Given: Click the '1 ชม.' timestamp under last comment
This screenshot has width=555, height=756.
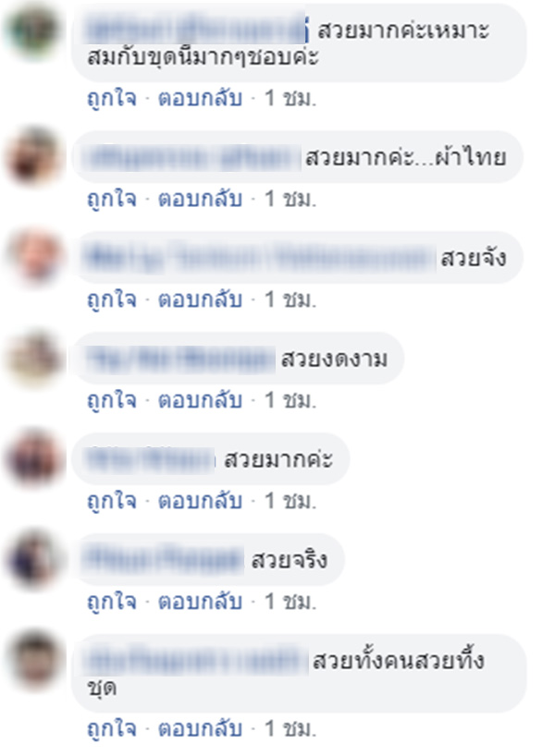Looking at the screenshot, I should point(290,728).
